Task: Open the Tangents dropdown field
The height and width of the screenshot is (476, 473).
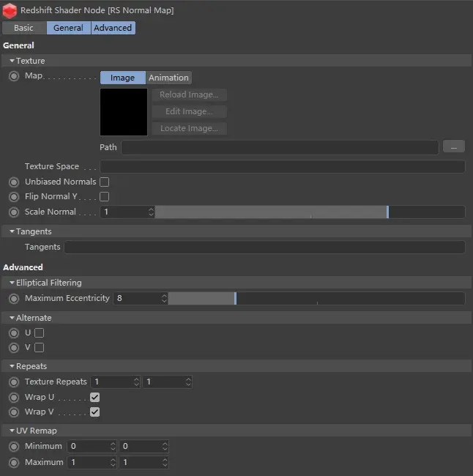Action: (x=264, y=247)
